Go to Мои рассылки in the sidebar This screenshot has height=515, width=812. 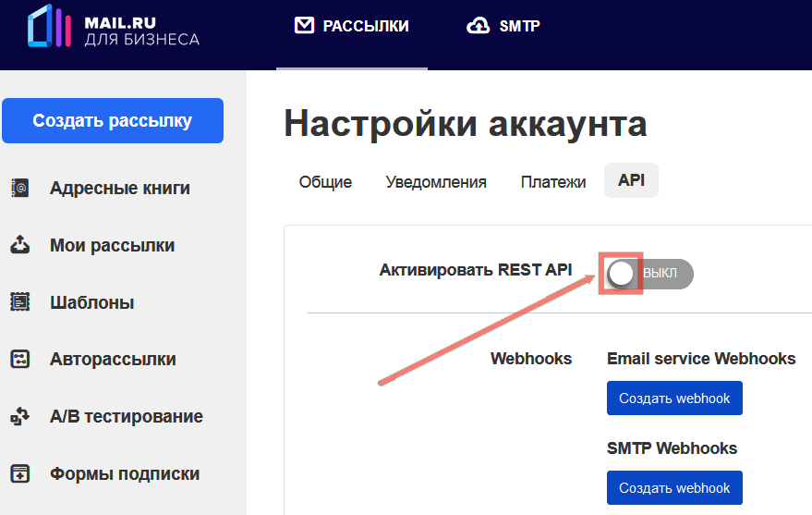[112, 245]
